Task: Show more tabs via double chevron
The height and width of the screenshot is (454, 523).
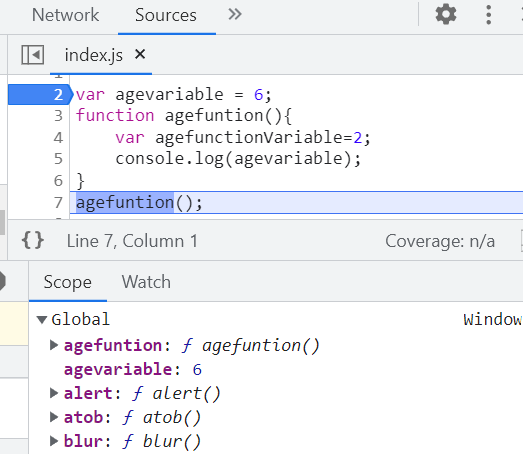Action: click(235, 15)
